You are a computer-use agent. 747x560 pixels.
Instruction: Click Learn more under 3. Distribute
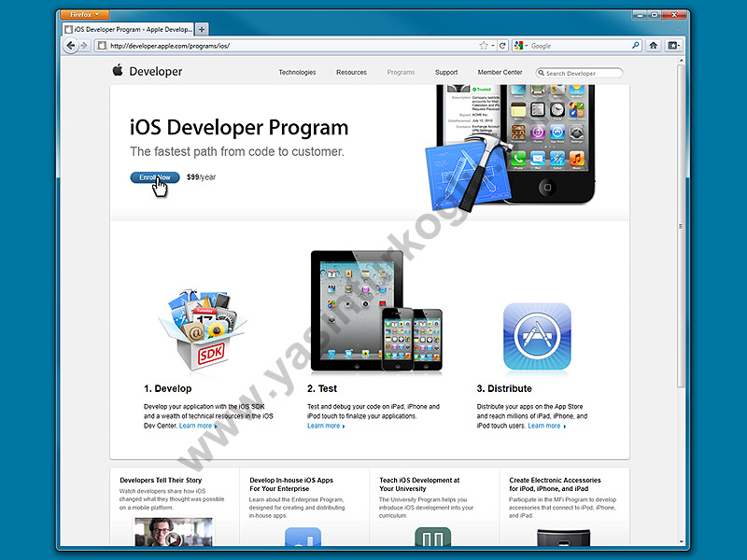(547, 426)
